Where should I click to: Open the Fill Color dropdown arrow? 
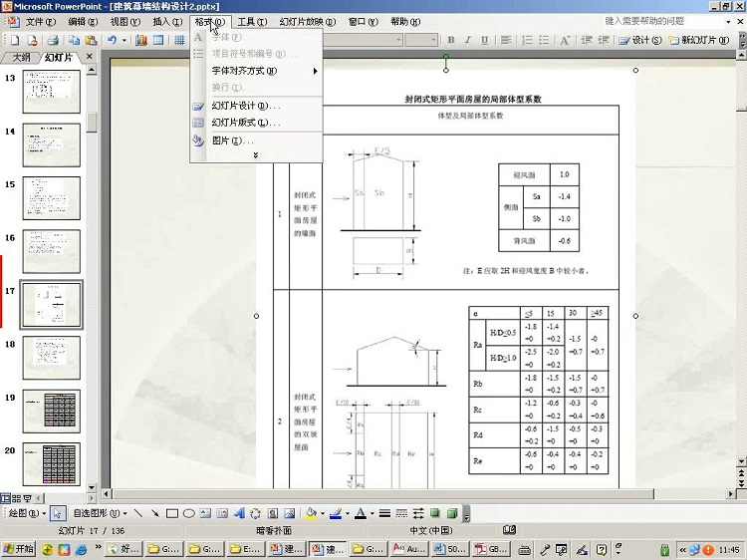(x=322, y=514)
